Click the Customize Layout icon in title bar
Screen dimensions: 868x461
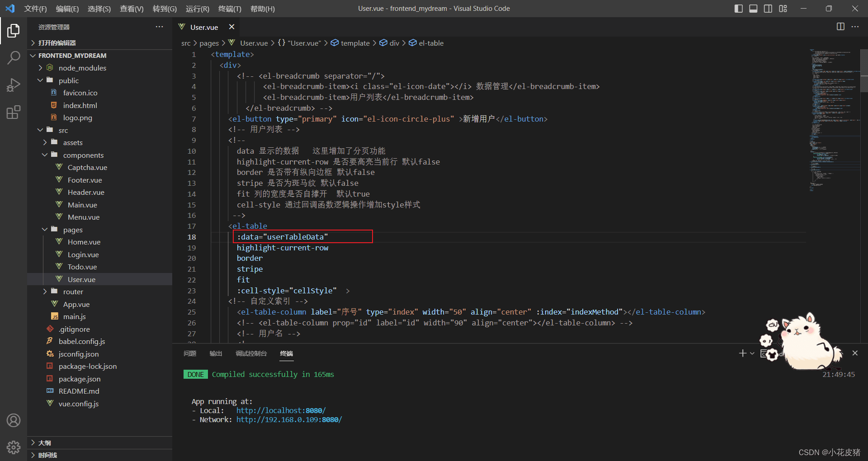pyautogui.click(x=783, y=9)
